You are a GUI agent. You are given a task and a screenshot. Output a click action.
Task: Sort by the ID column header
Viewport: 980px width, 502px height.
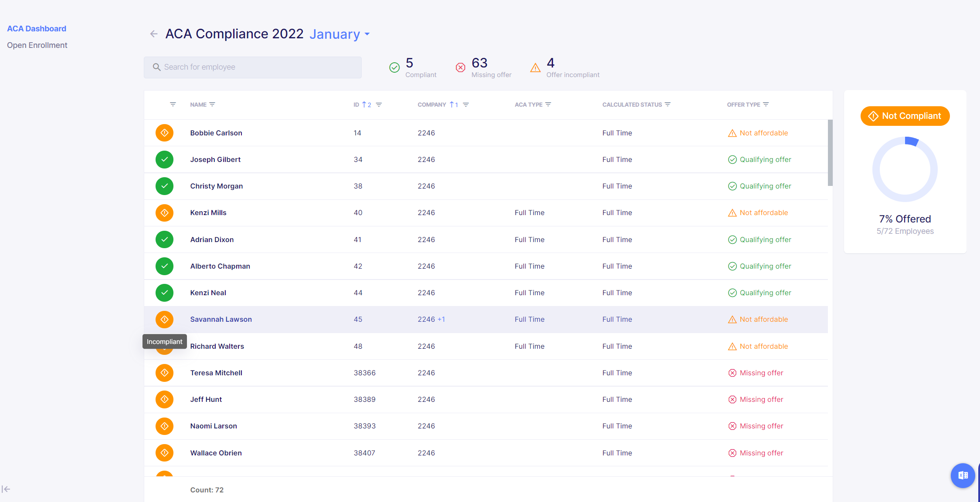[x=356, y=104]
